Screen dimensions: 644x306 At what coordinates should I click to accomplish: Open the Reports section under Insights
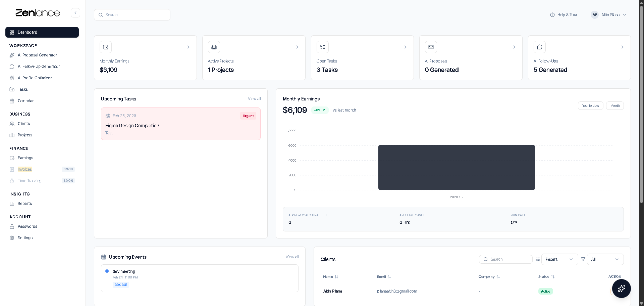pos(24,203)
